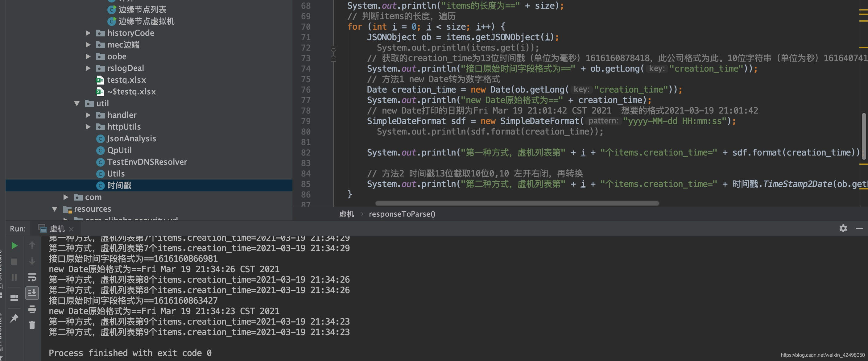This screenshot has width=868, height=361.
Task: Toggle the Pin Tab icon in the Run panel
Action: point(14,318)
